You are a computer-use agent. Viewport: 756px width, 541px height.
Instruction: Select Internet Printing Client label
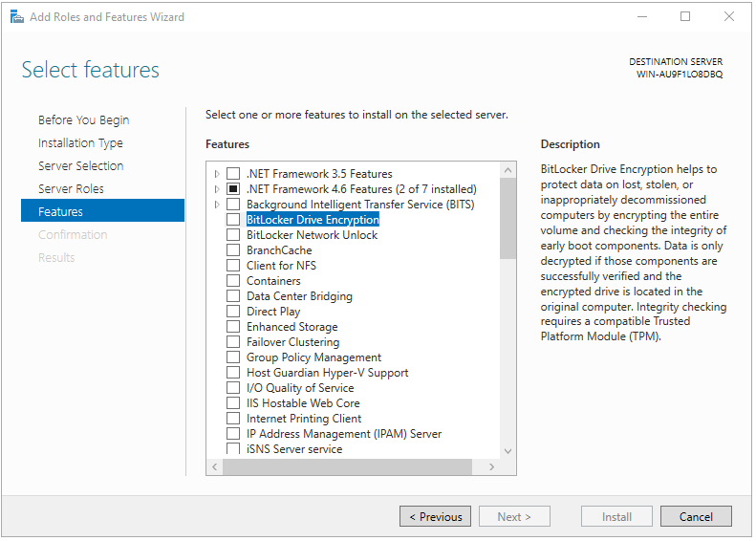click(x=304, y=419)
